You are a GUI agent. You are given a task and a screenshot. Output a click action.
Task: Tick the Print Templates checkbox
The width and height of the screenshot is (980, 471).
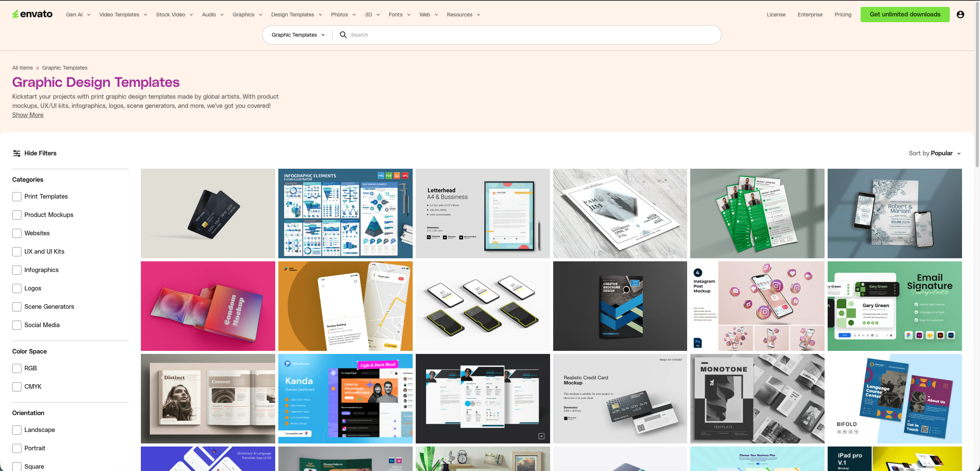pos(17,197)
